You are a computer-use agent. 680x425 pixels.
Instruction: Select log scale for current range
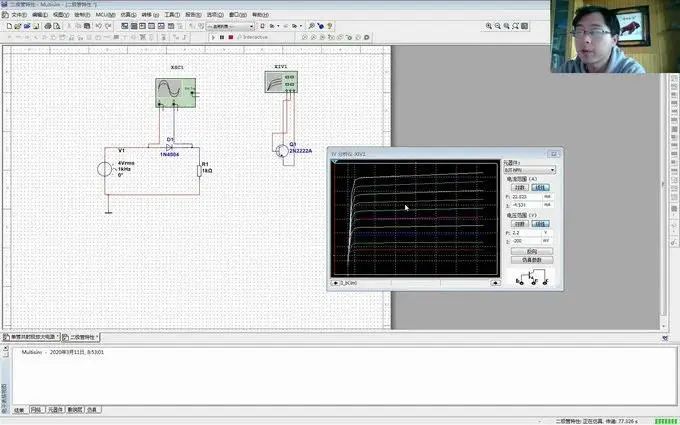click(x=520, y=187)
